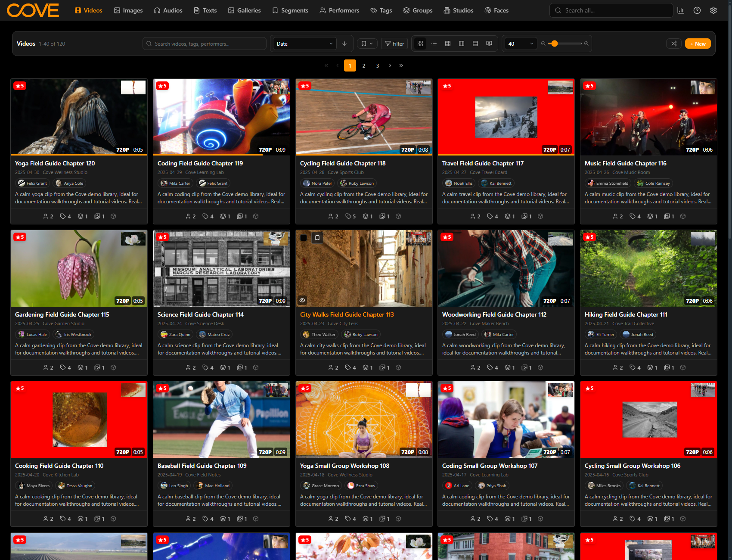This screenshot has width=732, height=560.
Task: Click the cube icon on Music Chapter 116
Action: point(683,216)
